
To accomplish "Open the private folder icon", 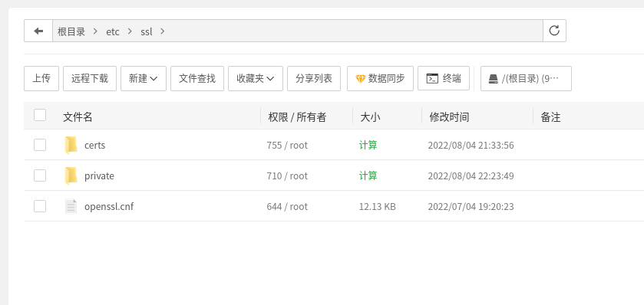I will (71, 175).
